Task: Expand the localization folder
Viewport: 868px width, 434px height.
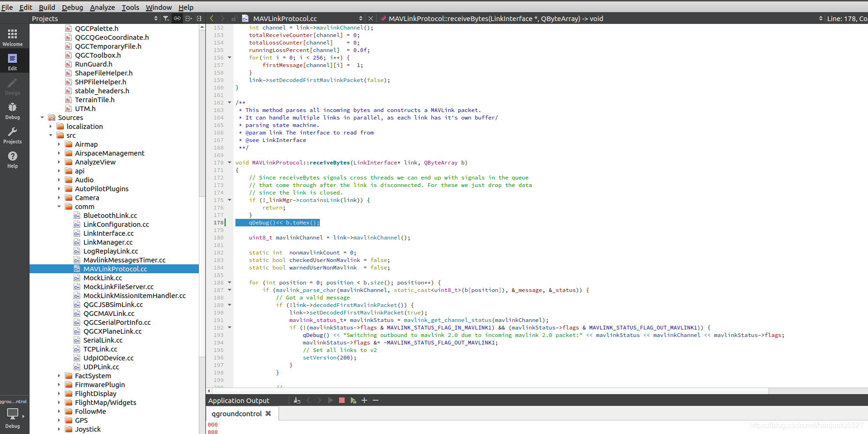Action: click(x=51, y=127)
